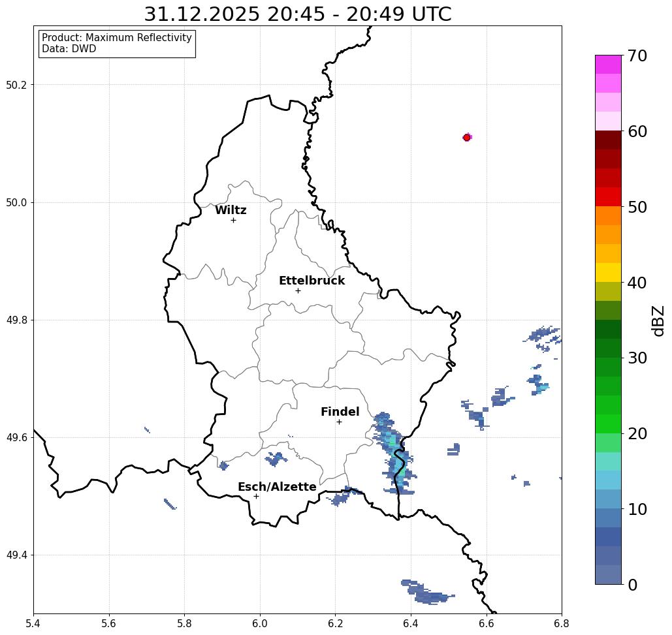Image resolution: width=672 pixels, height=635 pixels.
Task: Click the Ettelbruck station label
Action: (312, 281)
